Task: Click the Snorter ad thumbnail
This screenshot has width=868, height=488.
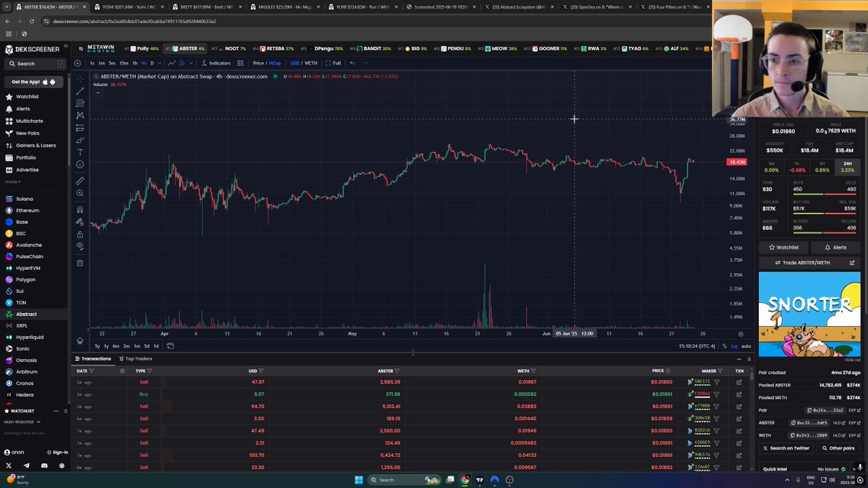Action: pos(809,314)
